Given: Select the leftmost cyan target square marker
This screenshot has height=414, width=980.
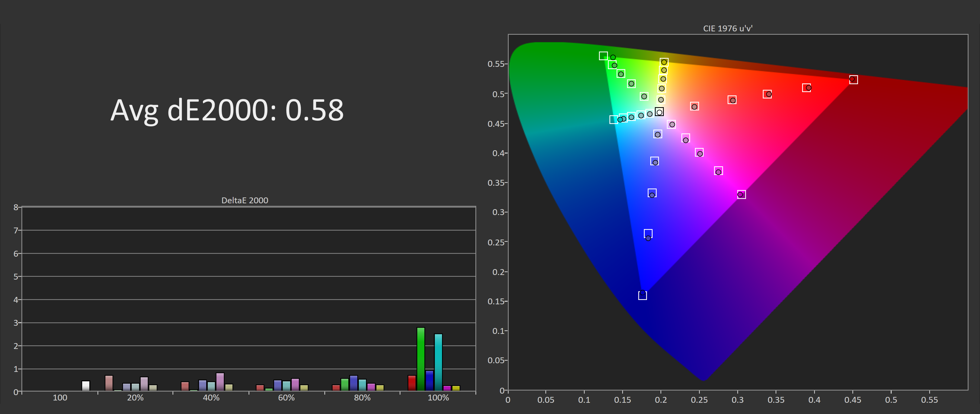Looking at the screenshot, I should point(613,120).
